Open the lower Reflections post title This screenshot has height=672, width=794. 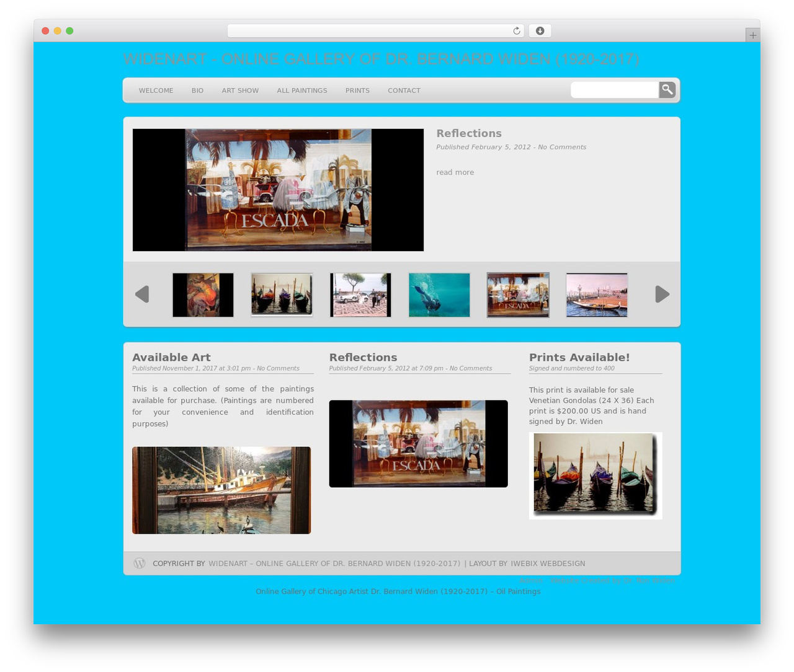(x=363, y=357)
